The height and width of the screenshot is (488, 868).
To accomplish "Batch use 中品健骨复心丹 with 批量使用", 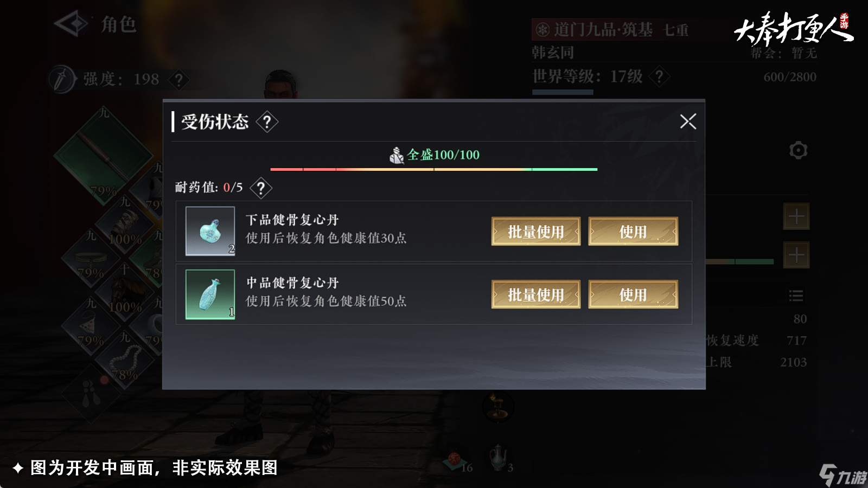I will point(536,294).
